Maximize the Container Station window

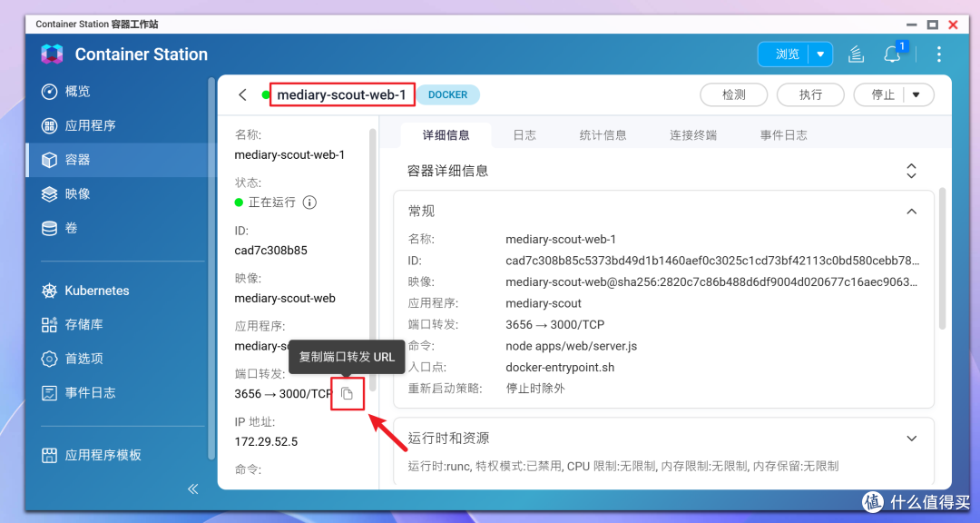pyautogui.click(x=933, y=25)
